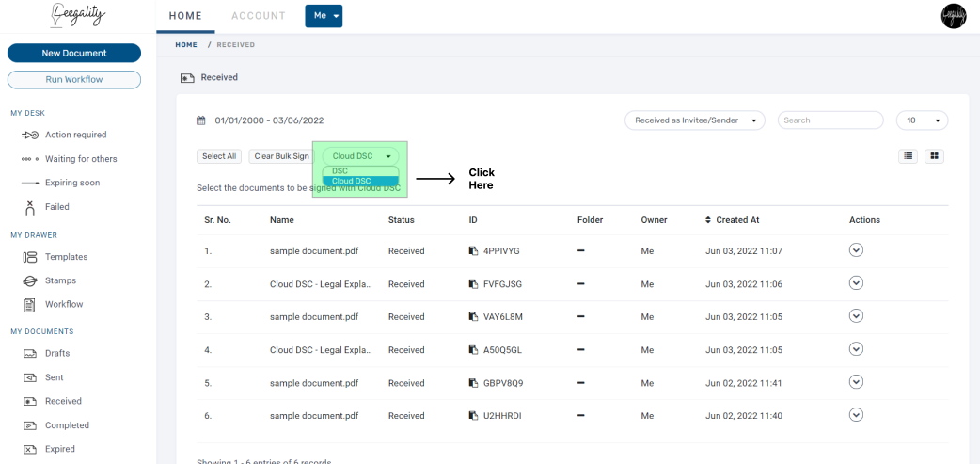Click the Name column header
The image size is (980, 464).
282,220
